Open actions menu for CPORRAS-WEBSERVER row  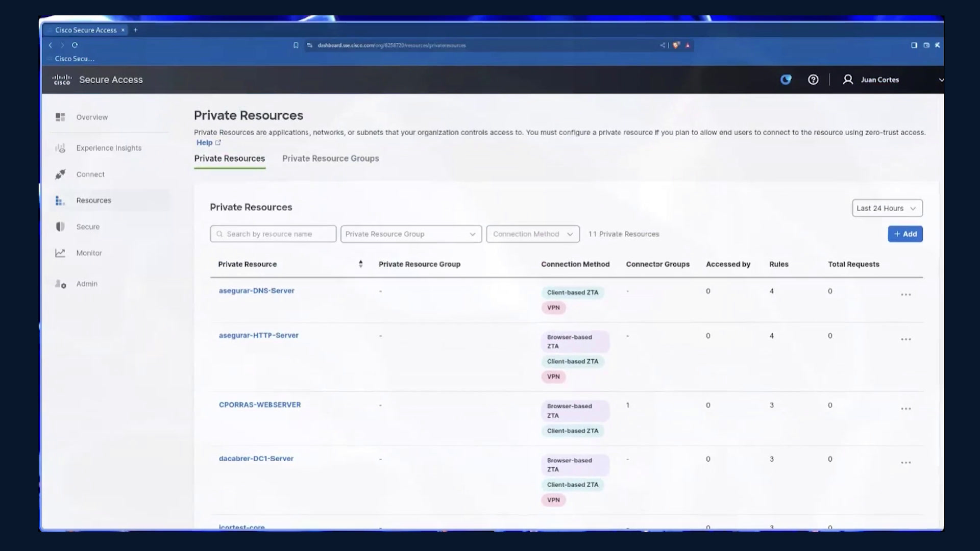[x=906, y=409]
